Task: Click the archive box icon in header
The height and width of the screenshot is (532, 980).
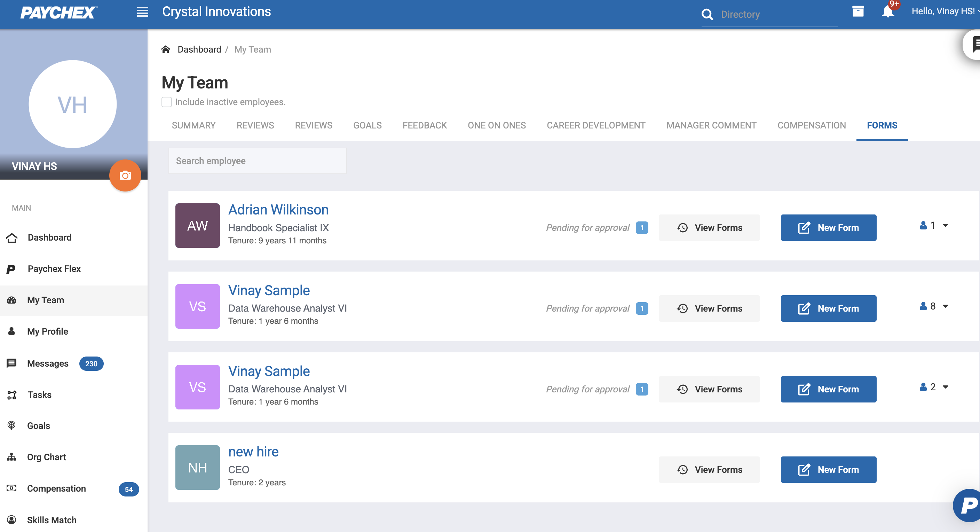Action: (x=857, y=11)
